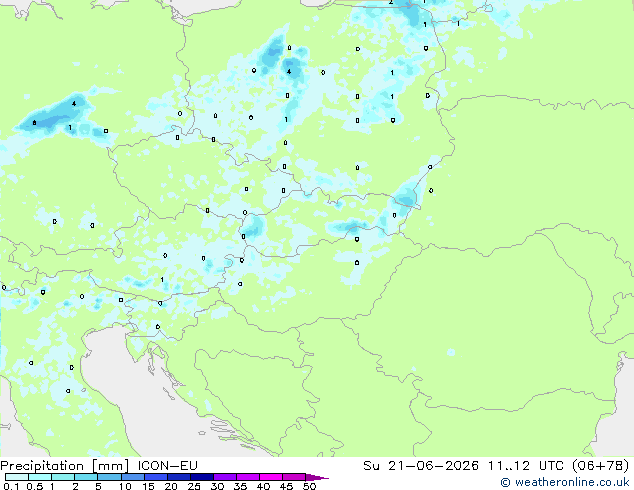Click the 35–40 mm legend color swatch
The image size is (634, 490).
click(247, 477)
